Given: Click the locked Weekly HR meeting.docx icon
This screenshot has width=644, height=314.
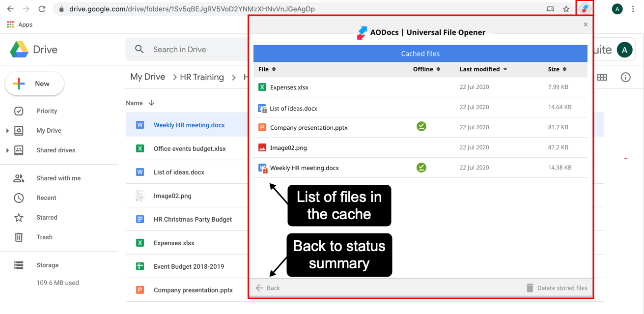Looking at the screenshot, I should [x=263, y=168].
